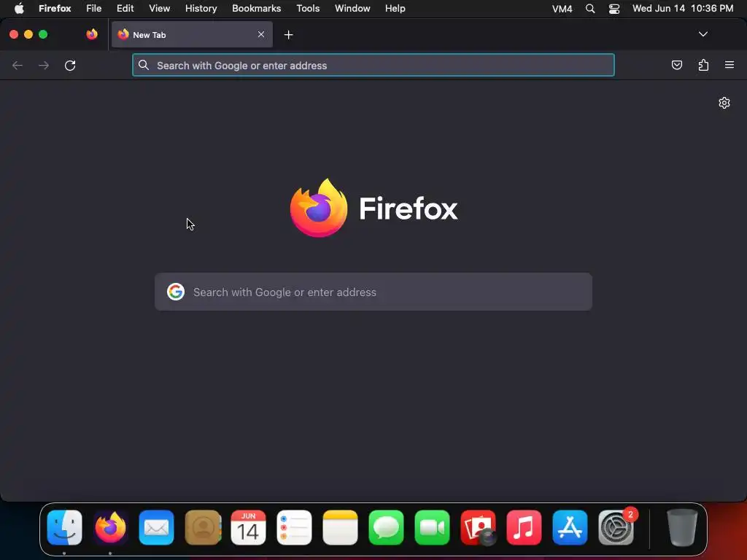Go forward with the forward arrow
Viewport: 747px width, 560px height.
(x=44, y=65)
